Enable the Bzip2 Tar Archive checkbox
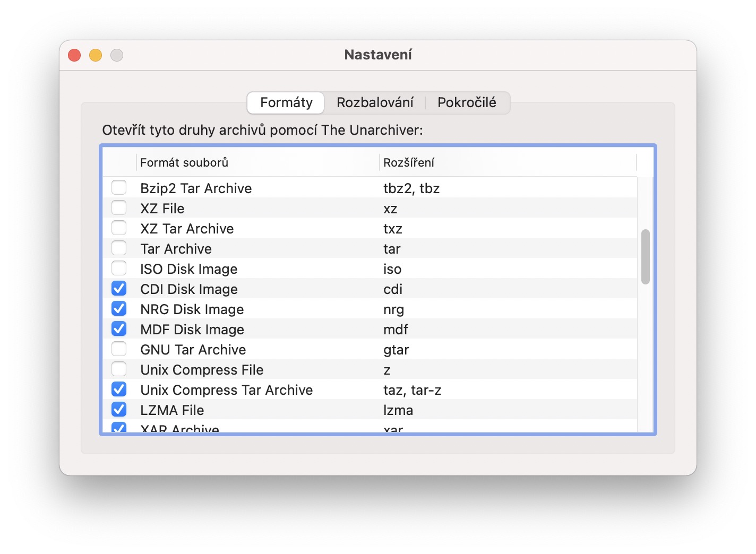This screenshot has height=554, width=756. pos(119,188)
